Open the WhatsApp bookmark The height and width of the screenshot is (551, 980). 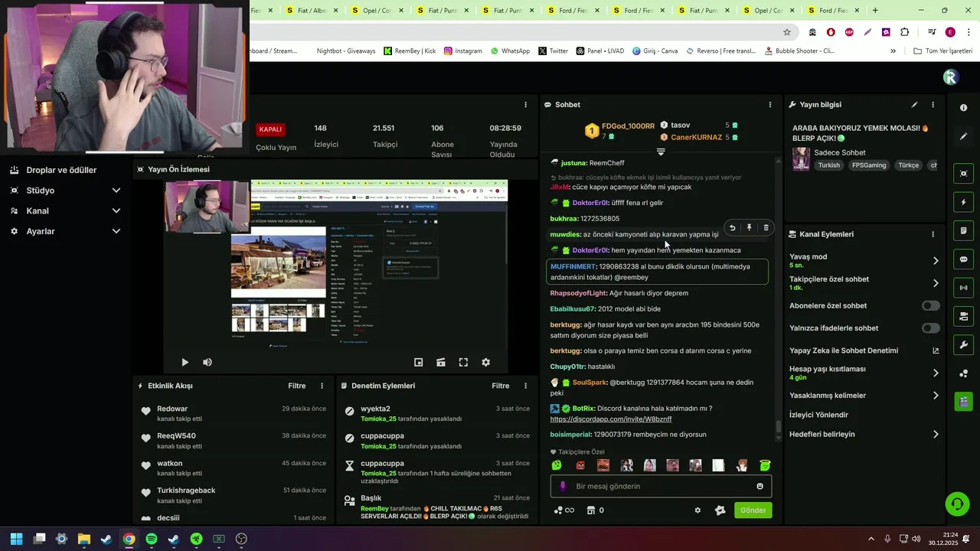510,51
